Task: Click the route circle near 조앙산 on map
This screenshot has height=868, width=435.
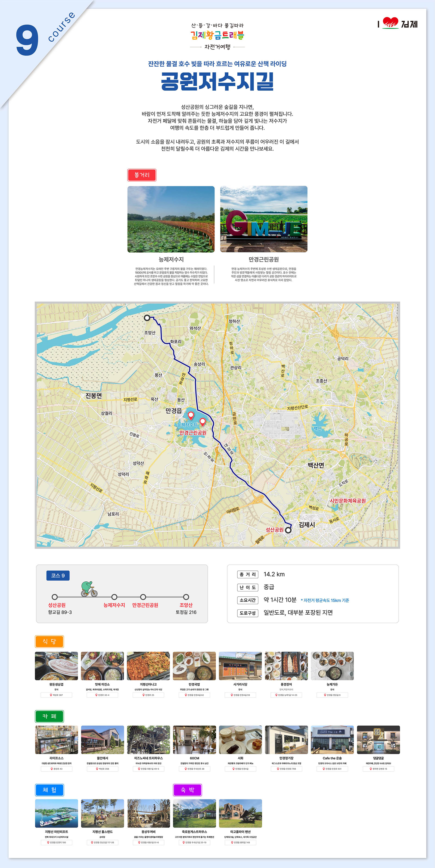Action: tap(147, 318)
